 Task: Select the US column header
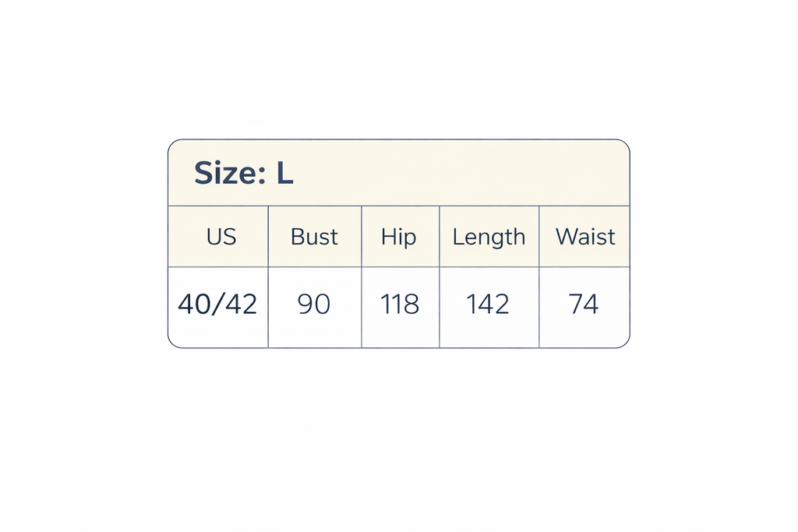click(x=221, y=237)
